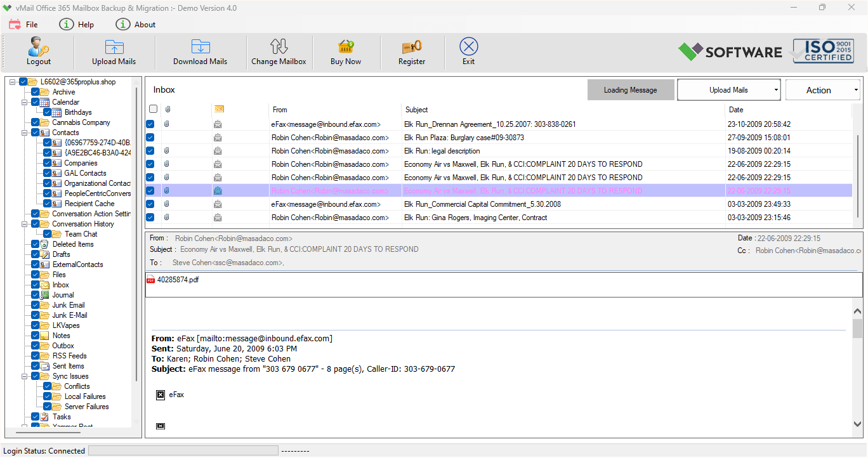Image resolution: width=868 pixels, height=458 pixels.
Task: Click envelope icon of Gina Rogers row
Action: (218, 218)
